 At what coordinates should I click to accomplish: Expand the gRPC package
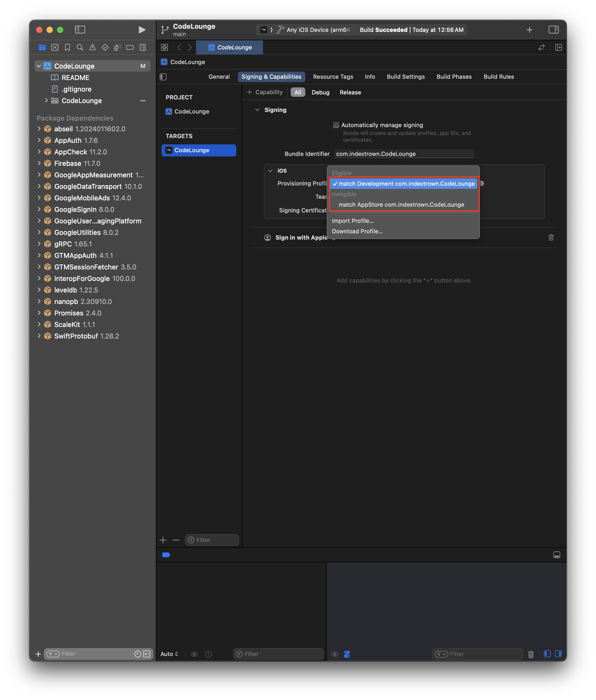click(39, 244)
